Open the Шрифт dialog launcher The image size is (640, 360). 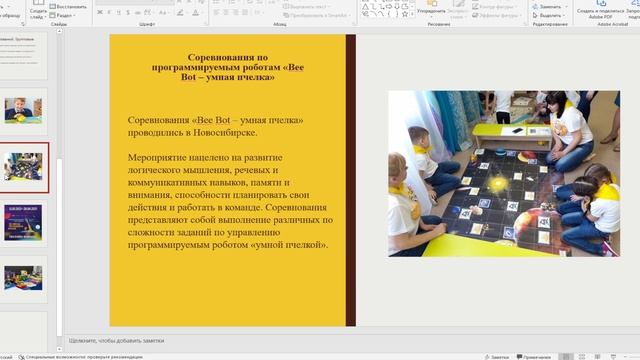point(206,24)
